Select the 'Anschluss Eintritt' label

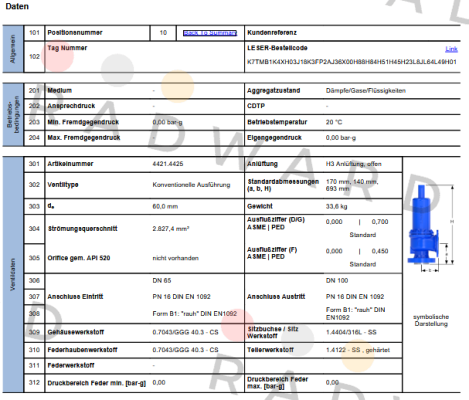pyautogui.click(x=75, y=297)
